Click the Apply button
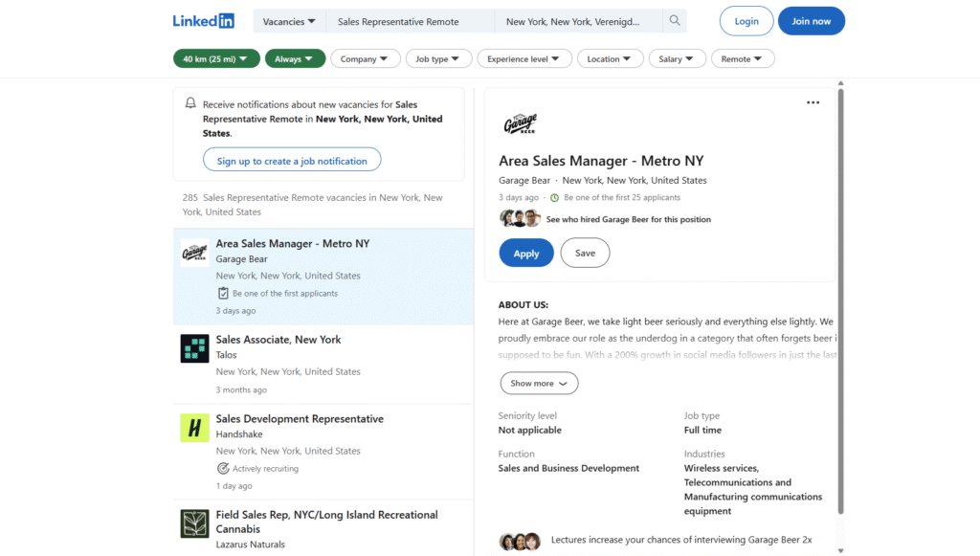Image resolution: width=980 pixels, height=556 pixels. (x=526, y=253)
